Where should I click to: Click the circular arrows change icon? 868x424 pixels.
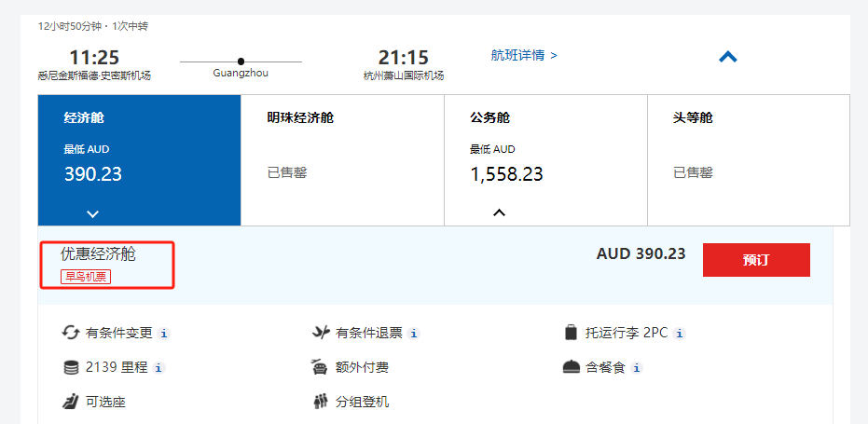coord(71,333)
